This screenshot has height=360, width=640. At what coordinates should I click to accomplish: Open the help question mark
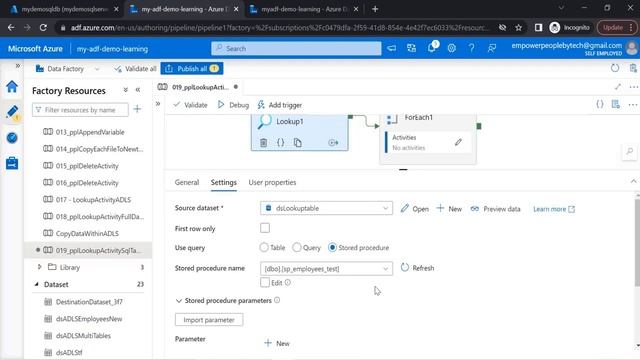(x=471, y=48)
